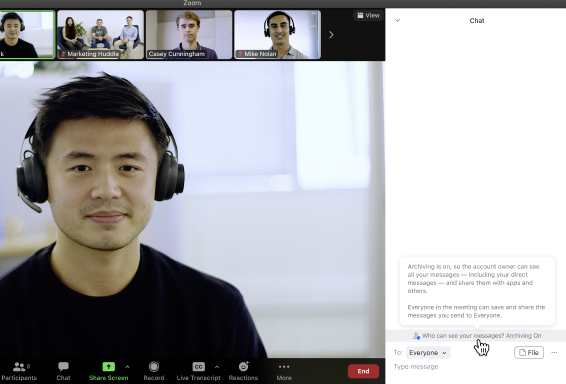Expand Share Screen options caret
Viewport: 566px width, 384px height.
pyautogui.click(x=127, y=367)
